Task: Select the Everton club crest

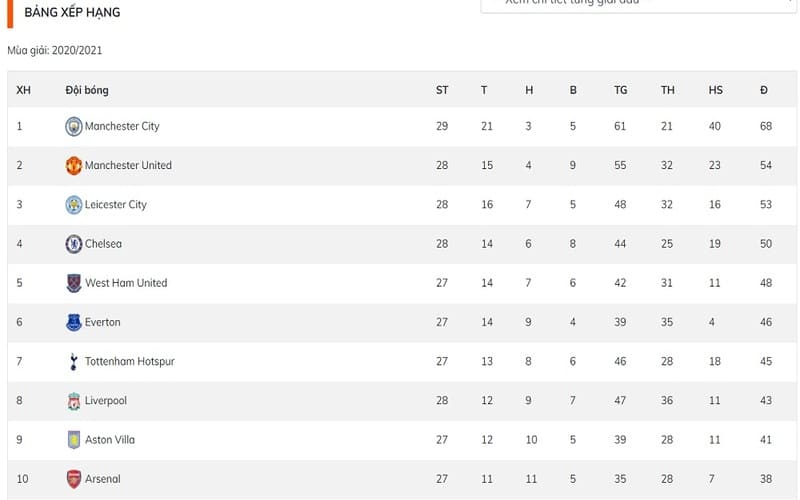Action: click(x=73, y=322)
